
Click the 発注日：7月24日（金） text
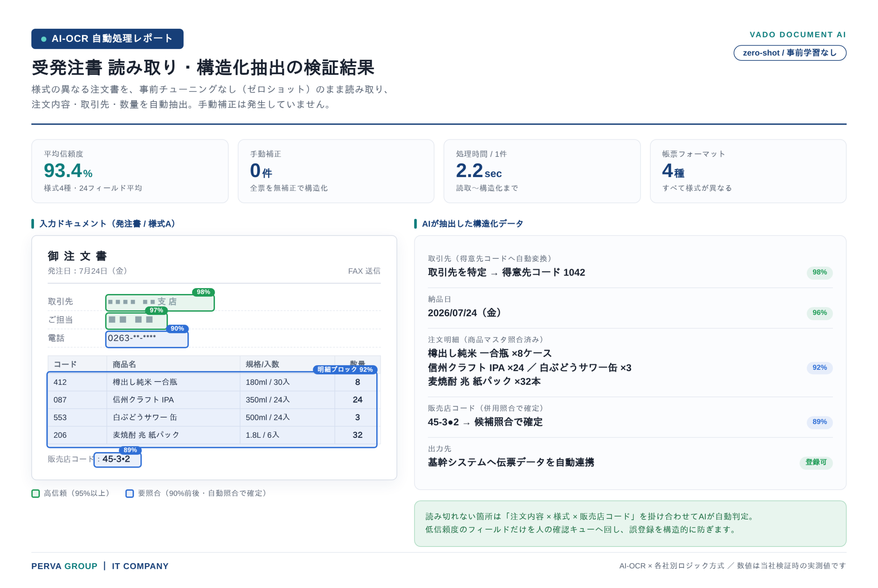(87, 271)
